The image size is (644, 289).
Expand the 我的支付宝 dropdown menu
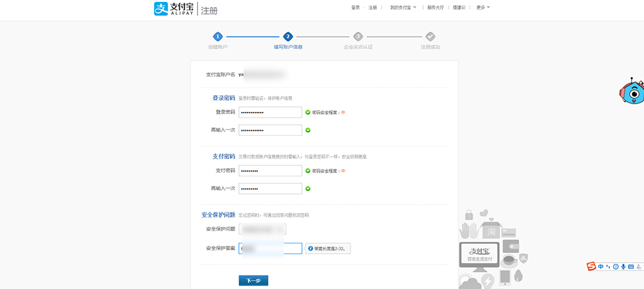point(403,8)
